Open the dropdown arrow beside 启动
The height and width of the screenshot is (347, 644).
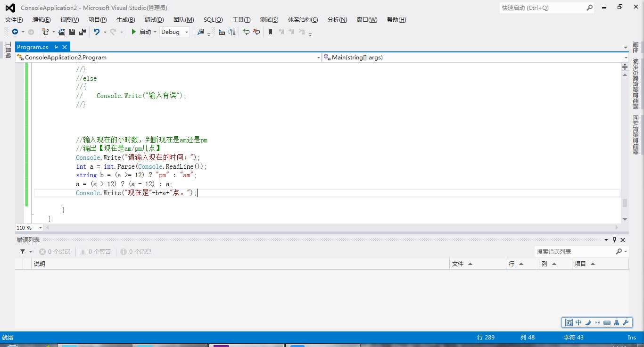[155, 32]
